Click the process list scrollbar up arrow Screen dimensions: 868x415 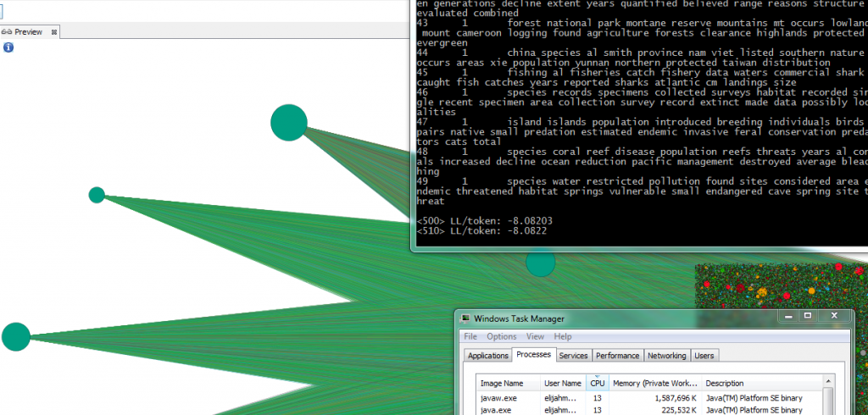829,382
